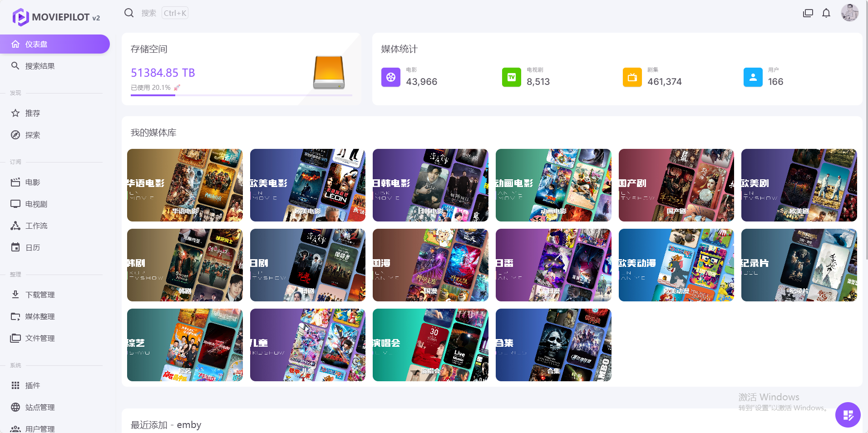Open user avatar menu
Image resolution: width=868 pixels, height=433 pixels.
pos(849,13)
